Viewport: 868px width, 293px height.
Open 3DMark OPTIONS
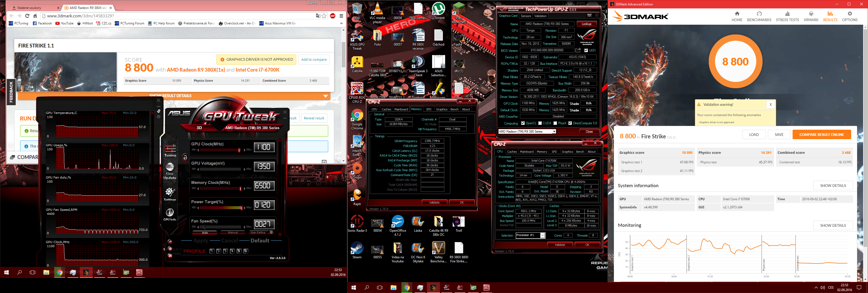850,17
